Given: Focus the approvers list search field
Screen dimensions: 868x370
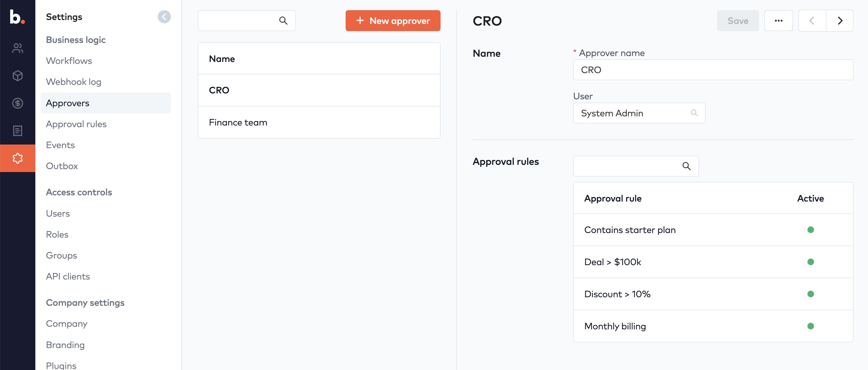Looking at the screenshot, I should [x=247, y=21].
